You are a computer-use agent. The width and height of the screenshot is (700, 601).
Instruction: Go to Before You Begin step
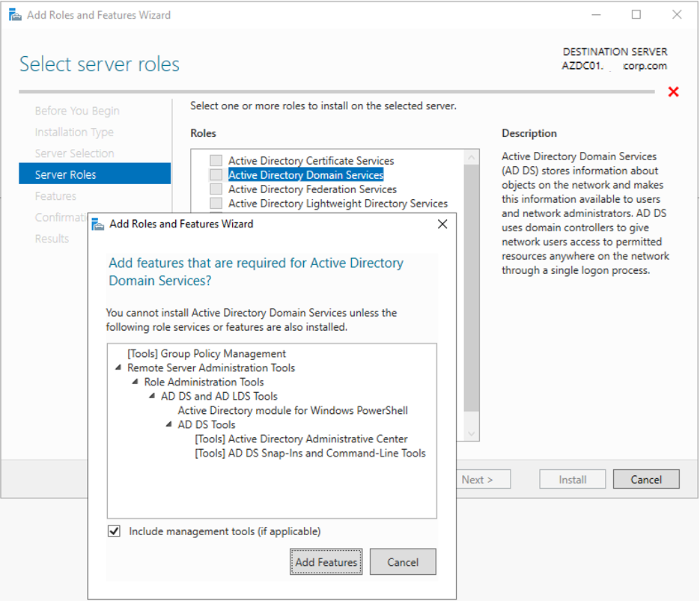point(77,111)
